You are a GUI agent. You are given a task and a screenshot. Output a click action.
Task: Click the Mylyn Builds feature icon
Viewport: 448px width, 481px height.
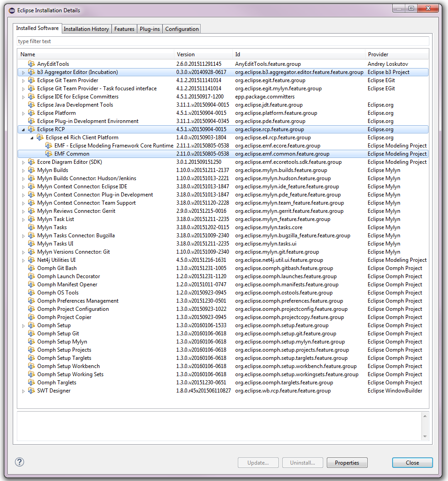tap(31, 170)
